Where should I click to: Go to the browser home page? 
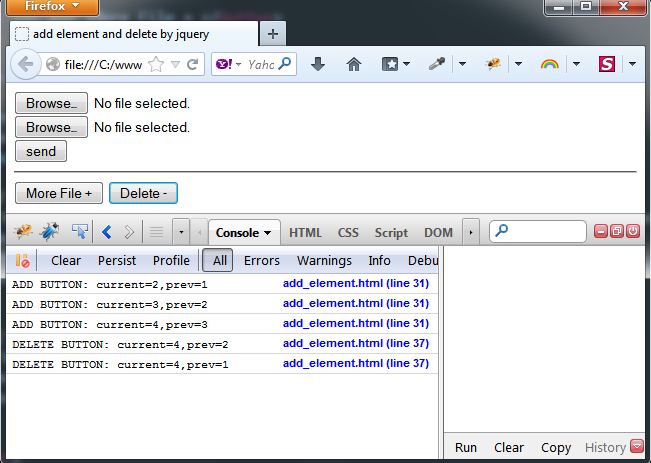353,64
